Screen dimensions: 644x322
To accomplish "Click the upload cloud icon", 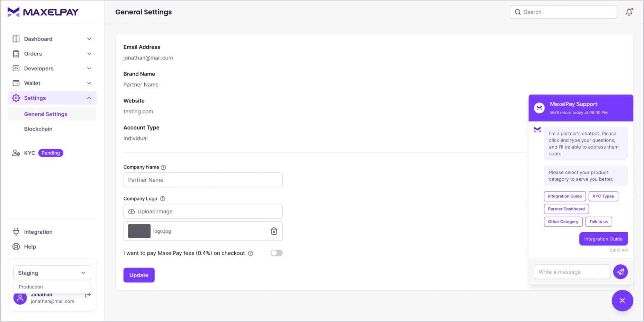I will (x=131, y=211).
